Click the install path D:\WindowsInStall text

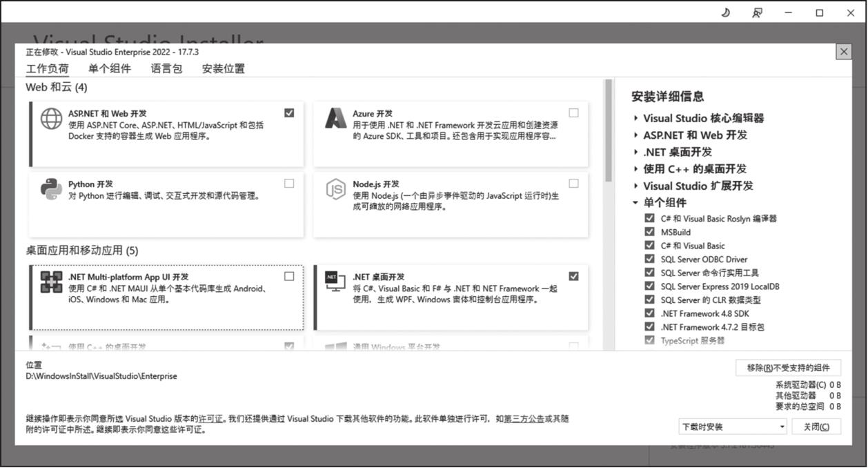coord(101,376)
